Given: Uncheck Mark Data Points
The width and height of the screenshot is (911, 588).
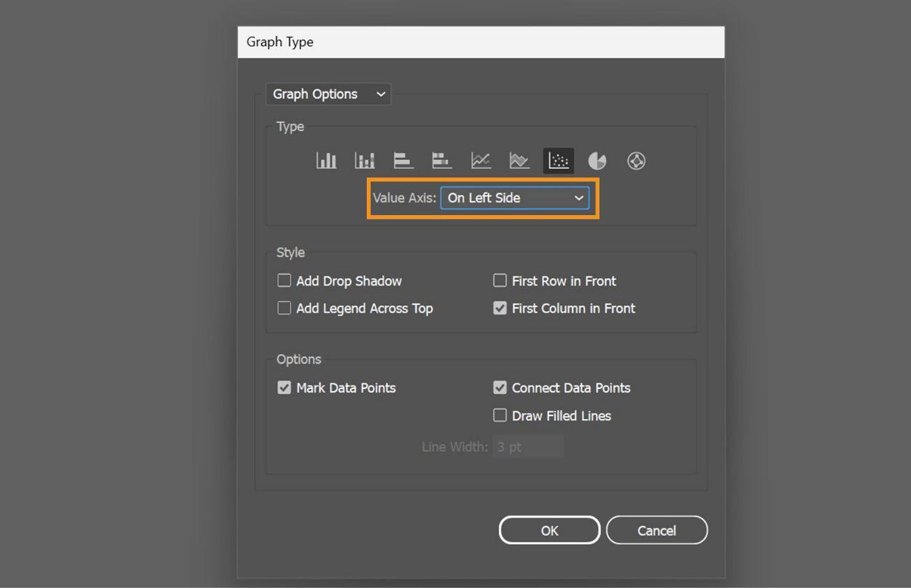Looking at the screenshot, I should point(284,387).
